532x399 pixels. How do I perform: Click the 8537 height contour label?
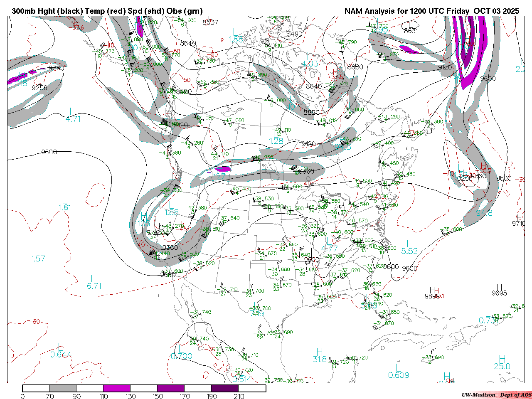point(210,22)
